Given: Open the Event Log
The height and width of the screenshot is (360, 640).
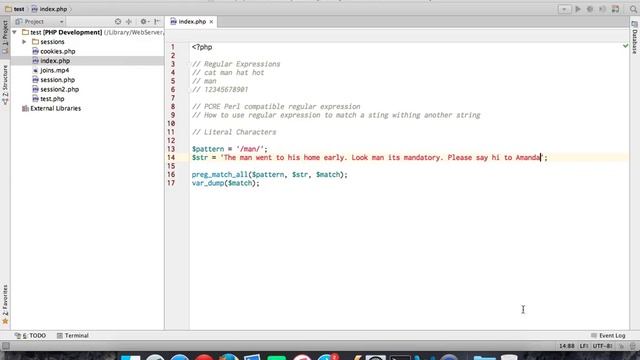Looking at the screenshot, I should [608, 336].
